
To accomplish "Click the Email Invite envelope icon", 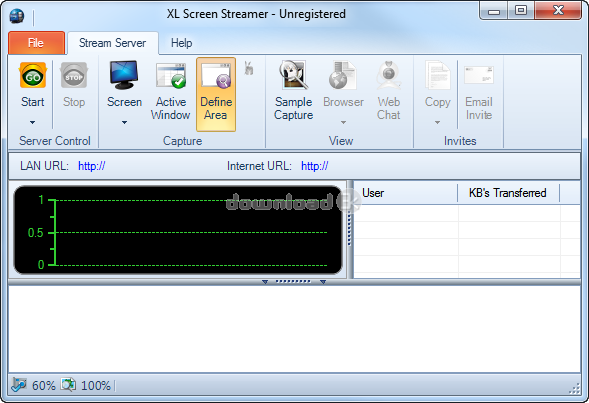I will pos(479,75).
